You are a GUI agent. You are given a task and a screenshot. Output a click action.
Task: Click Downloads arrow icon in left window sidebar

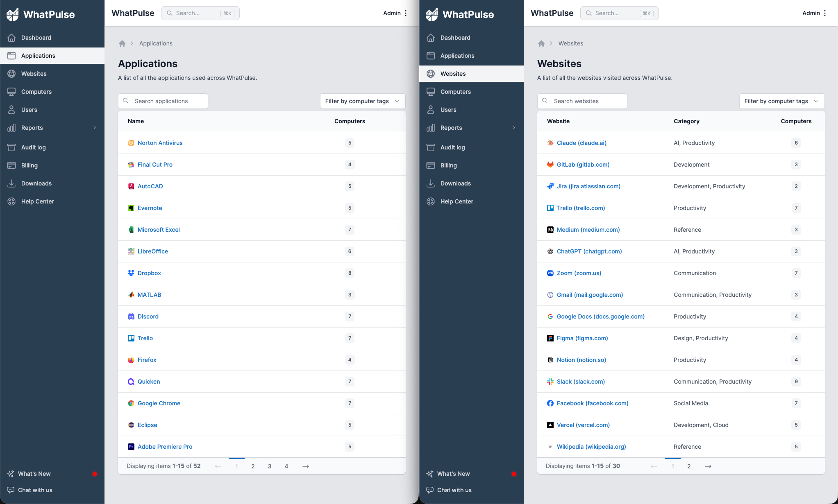pyautogui.click(x=11, y=183)
